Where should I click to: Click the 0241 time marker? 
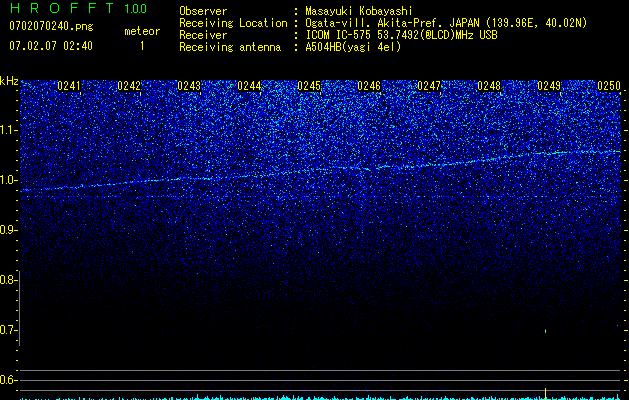click(x=69, y=86)
